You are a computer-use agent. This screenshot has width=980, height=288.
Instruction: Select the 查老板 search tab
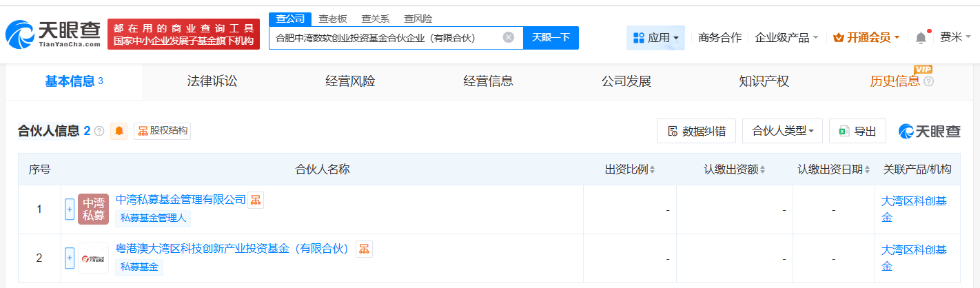pos(333,19)
